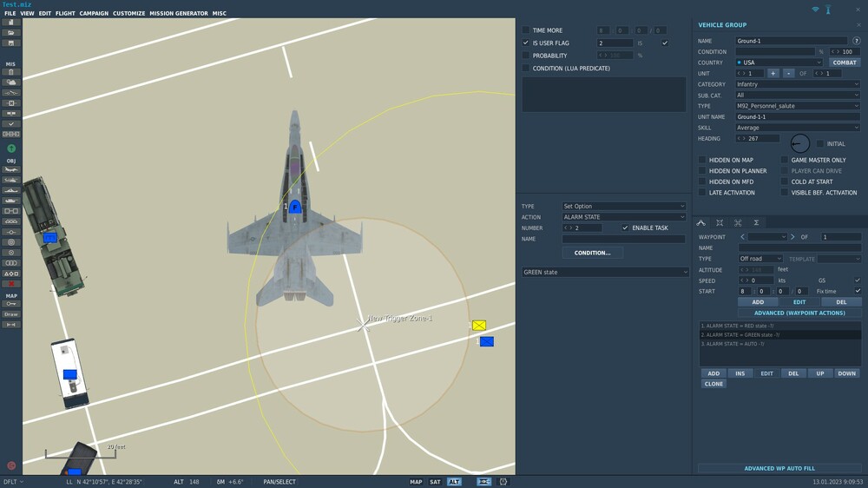Click the save mission disk icon
Viewport: 868px width, 488px height.
(11, 43)
